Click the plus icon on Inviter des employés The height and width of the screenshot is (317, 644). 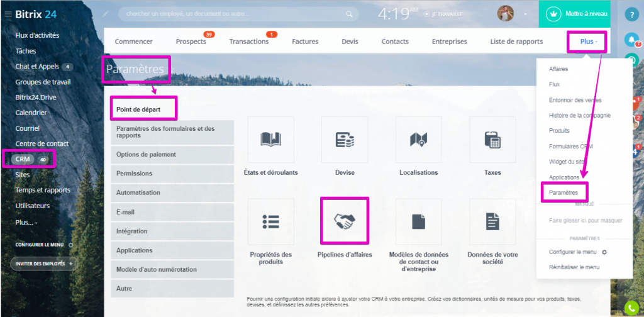[x=70, y=264]
